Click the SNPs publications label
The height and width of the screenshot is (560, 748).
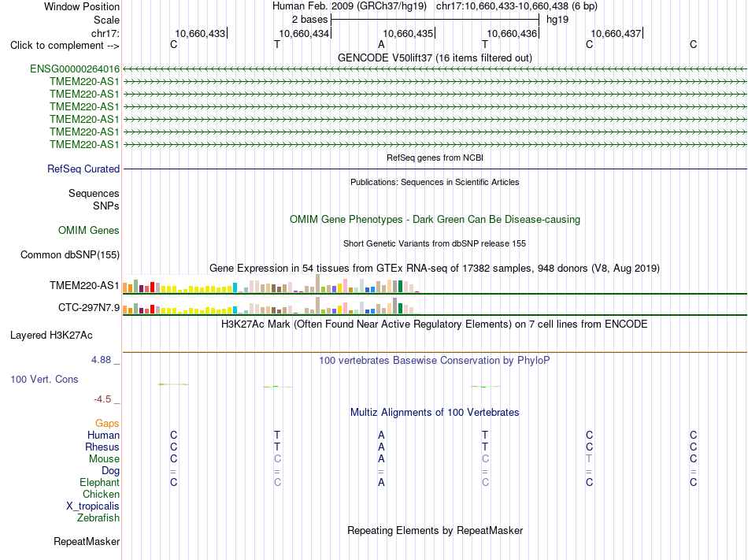pyautogui.click(x=106, y=206)
